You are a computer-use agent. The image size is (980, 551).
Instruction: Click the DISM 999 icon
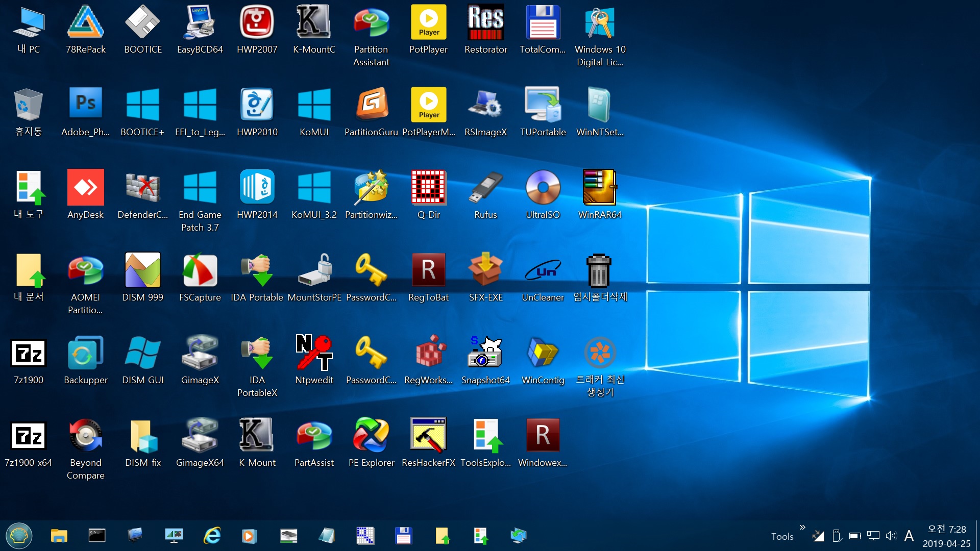[142, 270]
